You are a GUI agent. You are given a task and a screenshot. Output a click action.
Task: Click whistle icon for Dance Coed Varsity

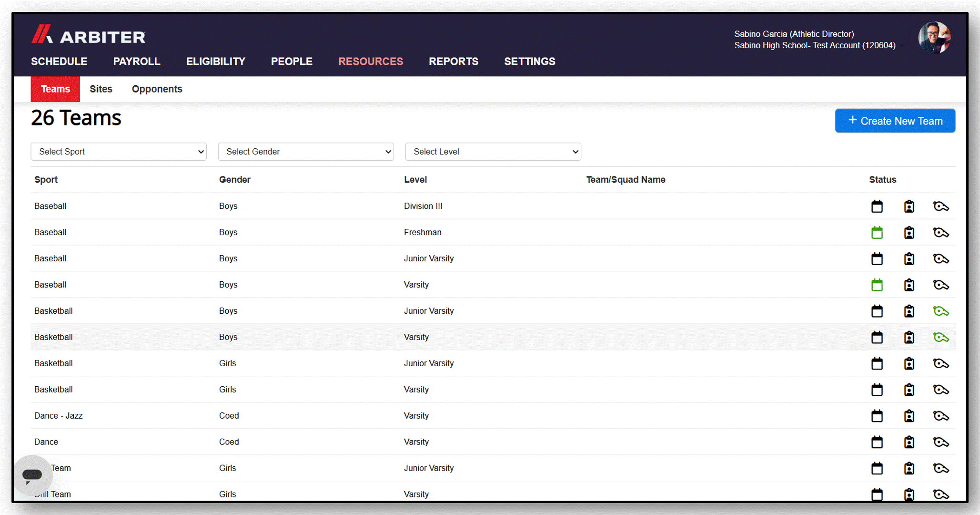[x=941, y=443]
